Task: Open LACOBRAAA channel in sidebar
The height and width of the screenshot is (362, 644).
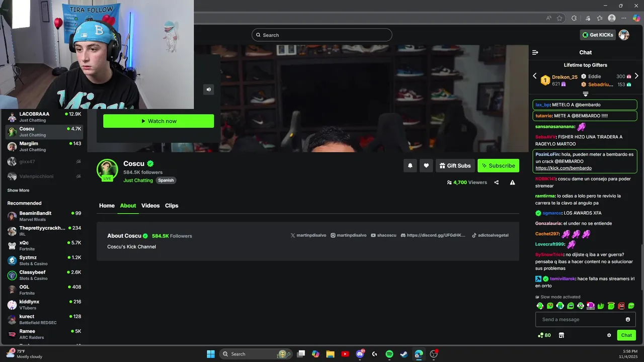Action: [43, 117]
